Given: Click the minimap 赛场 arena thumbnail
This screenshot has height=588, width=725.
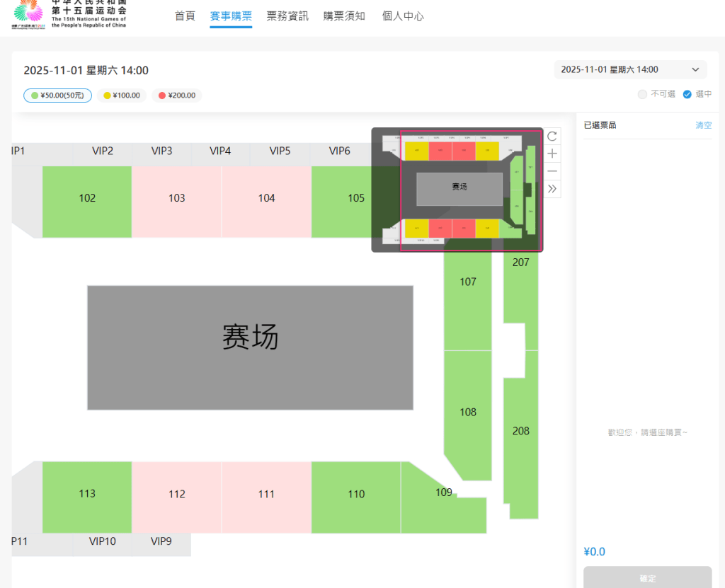Looking at the screenshot, I should (x=459, y=189).
